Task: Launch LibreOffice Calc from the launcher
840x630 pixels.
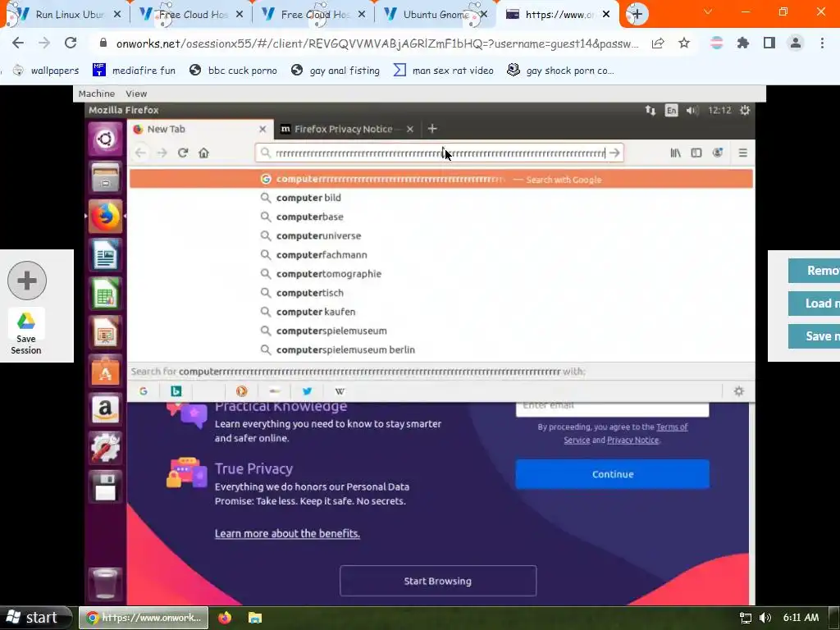Action: point(105,294)
